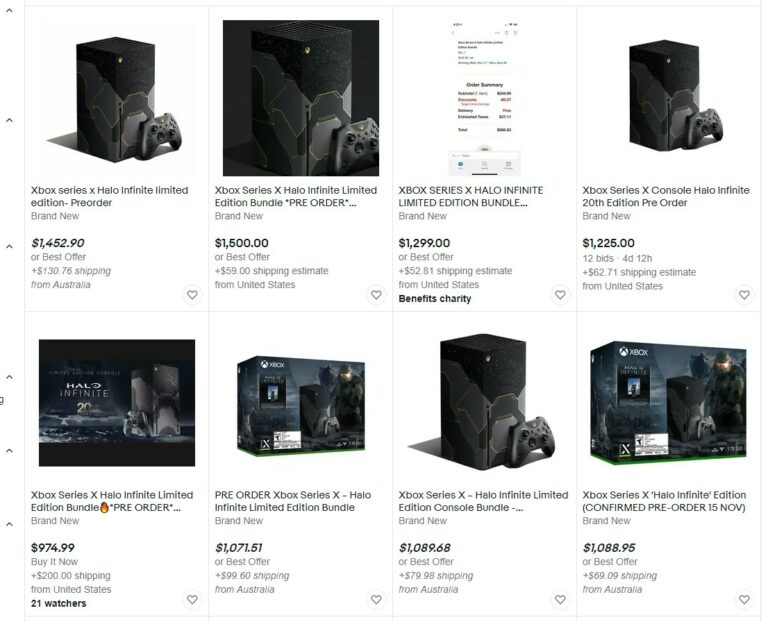Open the 'CONFIRMED PRE-ORDER 15 NOV' listing title

[664, 501]
